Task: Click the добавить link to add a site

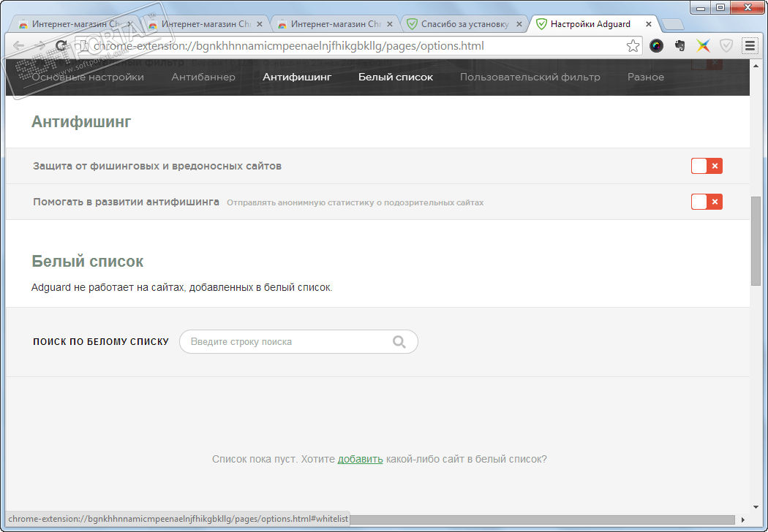Action: (360, 459)
